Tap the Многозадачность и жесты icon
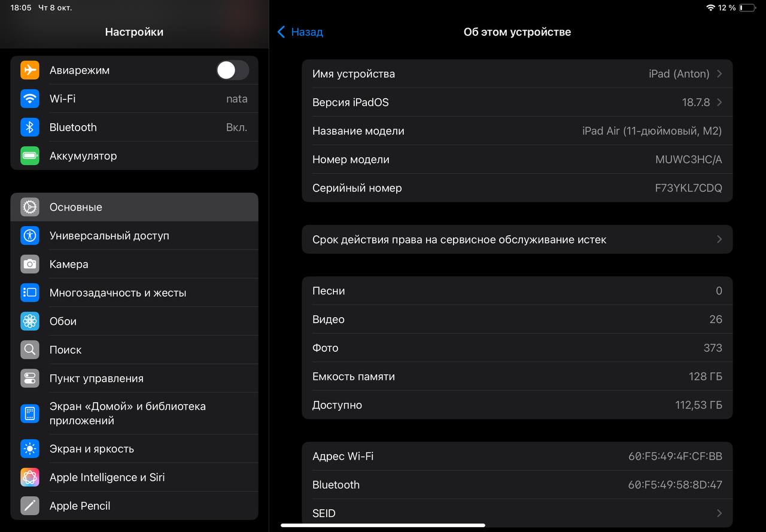This screenshot has width=766, height=532. (x=30, y=293)
